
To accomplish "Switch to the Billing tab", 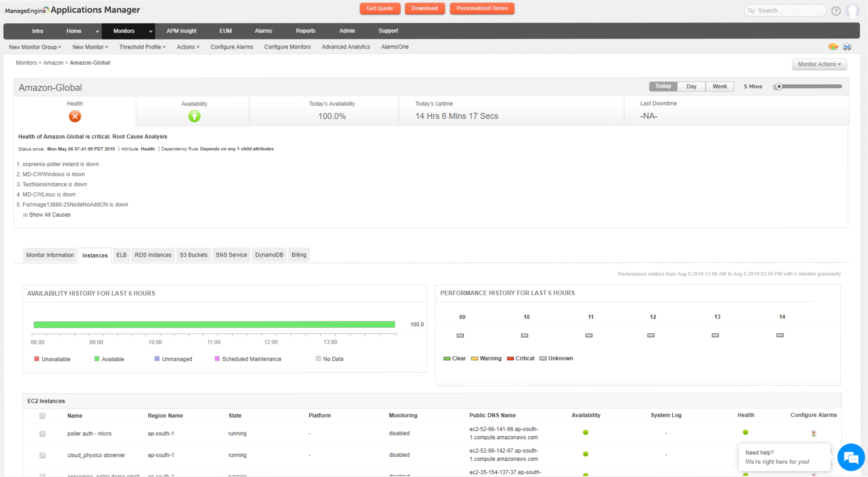I will (299, 255).
